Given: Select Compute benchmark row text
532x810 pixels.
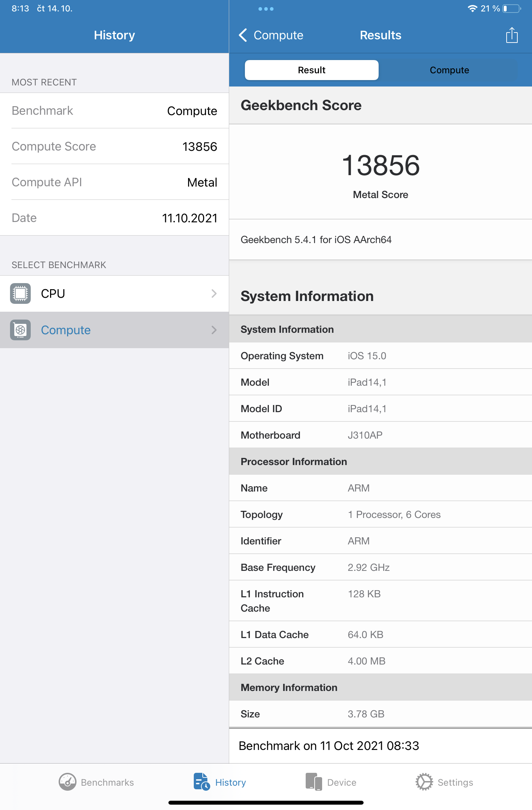Looking at the screenshot, I should [x=66, y=330].
